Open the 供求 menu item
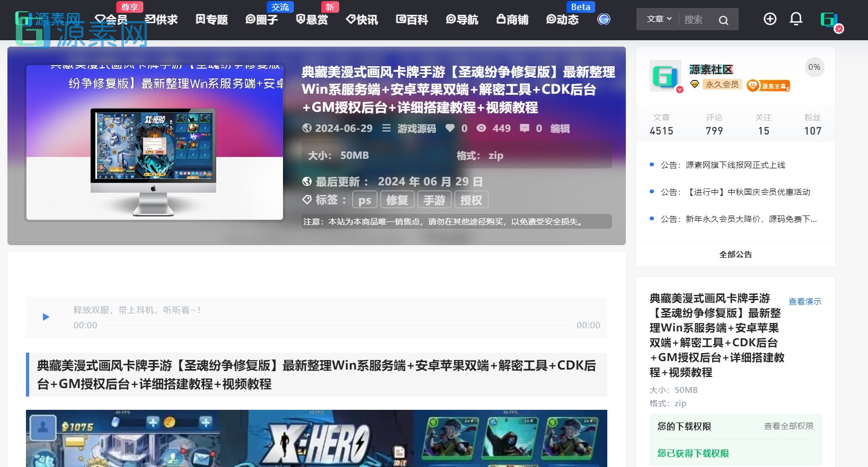 (x=161, y=20)
